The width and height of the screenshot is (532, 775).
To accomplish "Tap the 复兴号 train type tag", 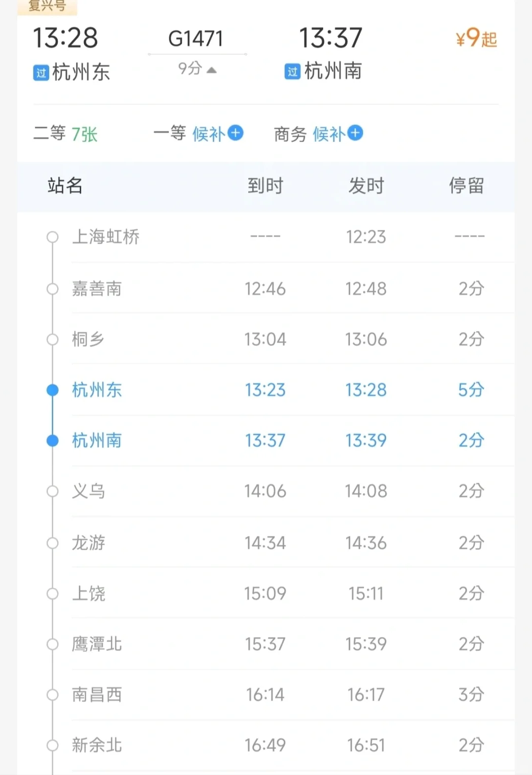I will (47, 6).
